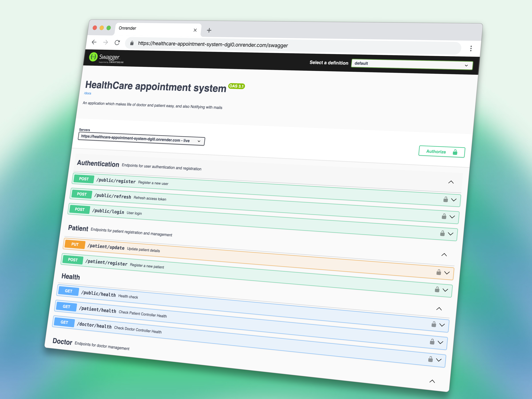Expand /patient/update with its down chevron
Viewport: 532px width, 399px height.
(x=447, y=273)
